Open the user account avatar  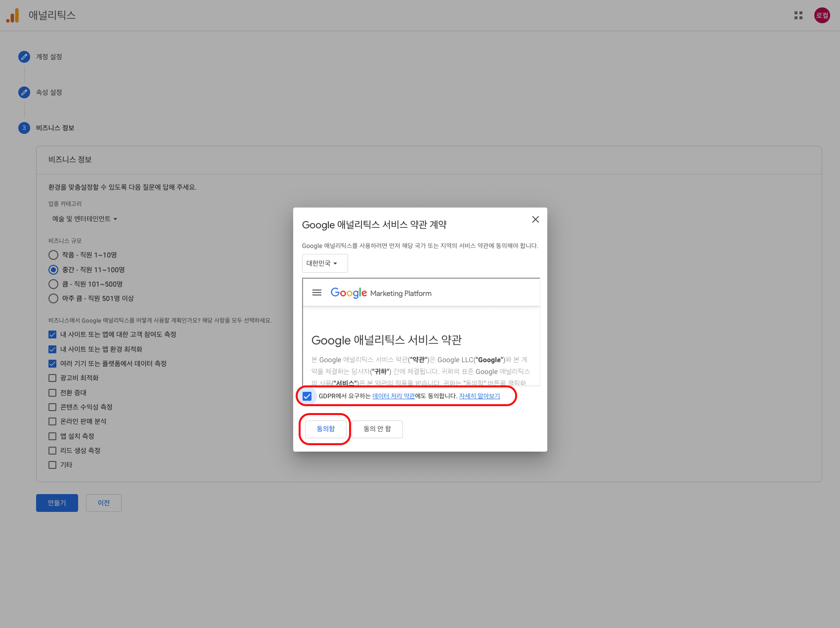point(822,15)
